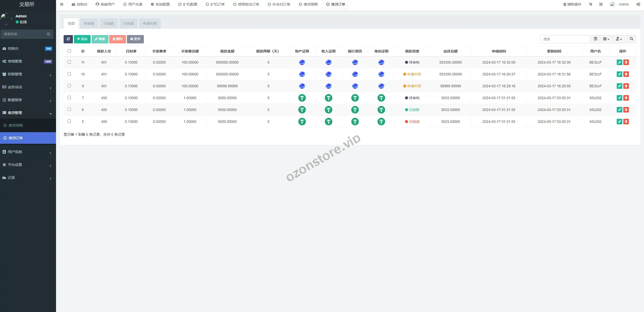Click the refresh table icon button
Image resolution: width=644 pixels, height=312 pixels.
[x=68, y=39]
